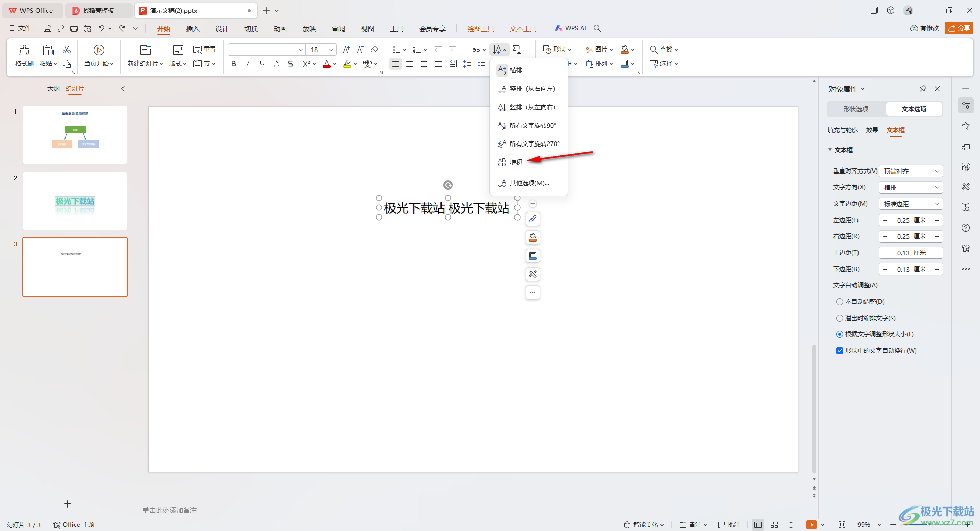
Task: Open the font color A swatch
Action: (x=327, y=64)
